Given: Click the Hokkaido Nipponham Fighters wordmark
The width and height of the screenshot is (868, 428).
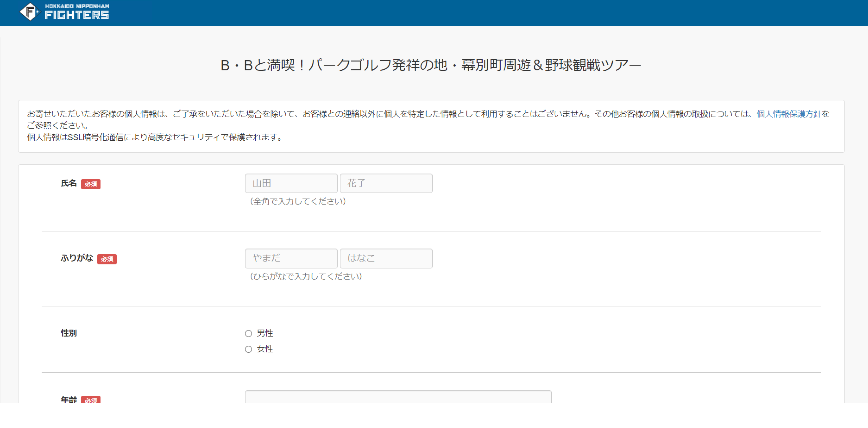Looking at the screenshot, I should [x=77, y=12].
